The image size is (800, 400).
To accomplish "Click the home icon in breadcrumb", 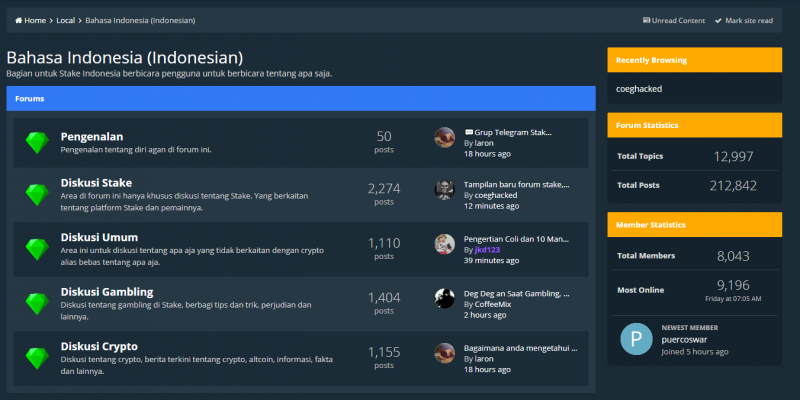I will pos(18,20).
